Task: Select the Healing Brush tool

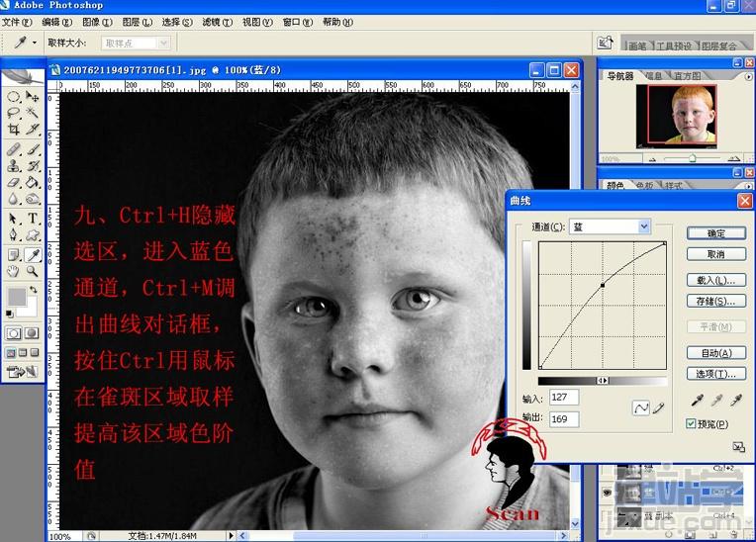Action: [14, 149]
